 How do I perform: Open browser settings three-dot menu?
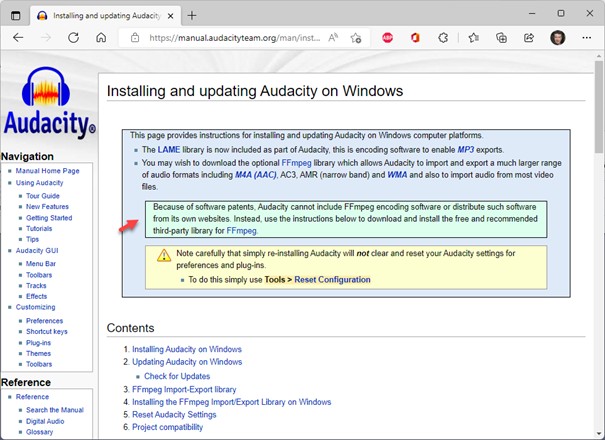point(586,37)
